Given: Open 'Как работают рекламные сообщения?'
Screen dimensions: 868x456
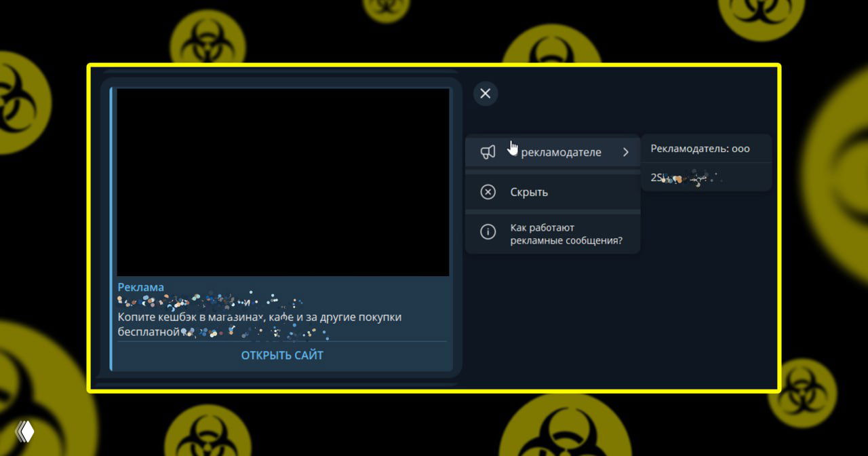Looking at the screenshot, I should [566, 234].
